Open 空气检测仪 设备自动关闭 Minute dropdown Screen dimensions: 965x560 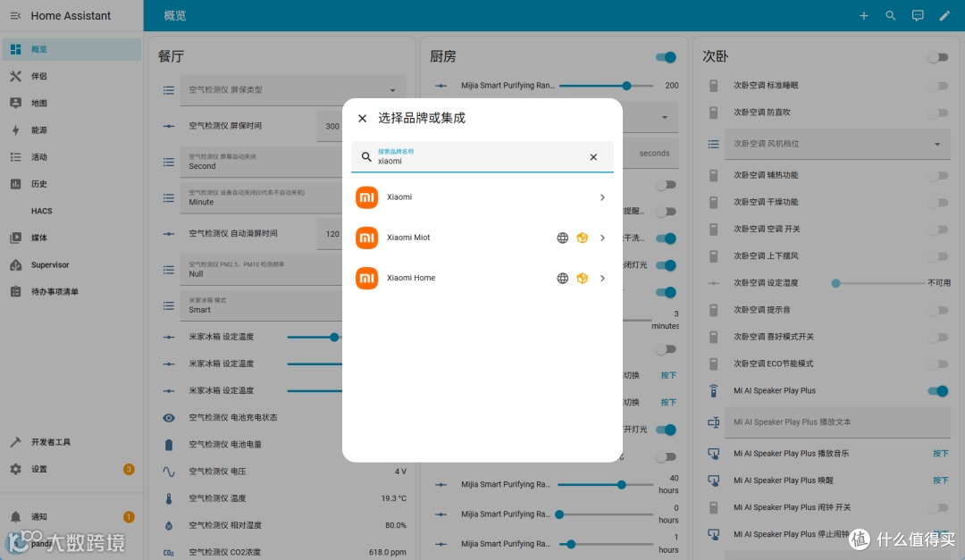point(261,198)
